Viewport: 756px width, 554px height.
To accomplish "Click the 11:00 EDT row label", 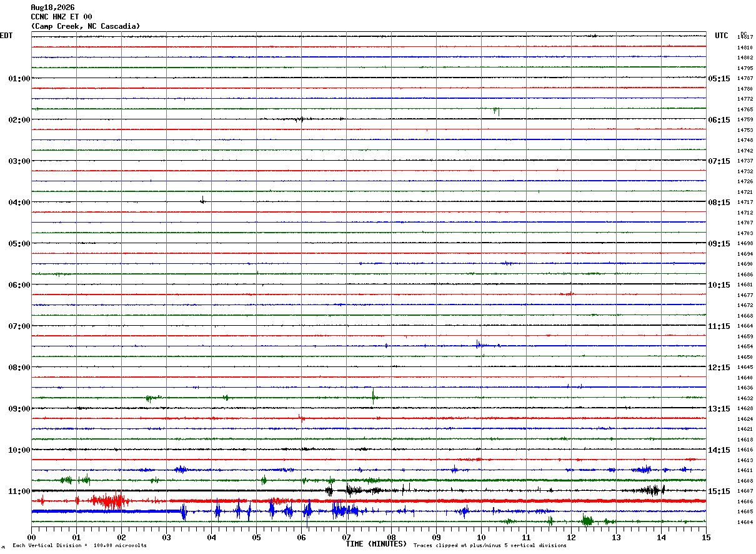I will click(x=19, y=491).
